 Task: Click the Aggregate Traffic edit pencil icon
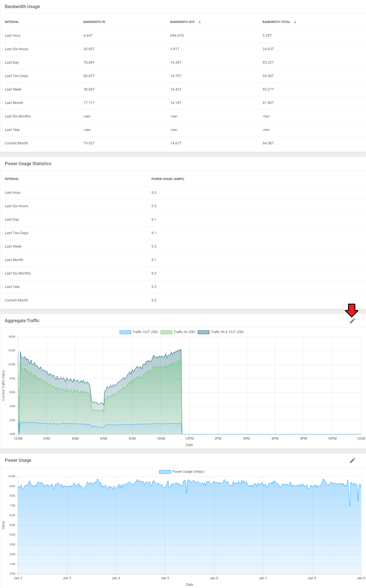pyautogui.click(x=353, y=321)
